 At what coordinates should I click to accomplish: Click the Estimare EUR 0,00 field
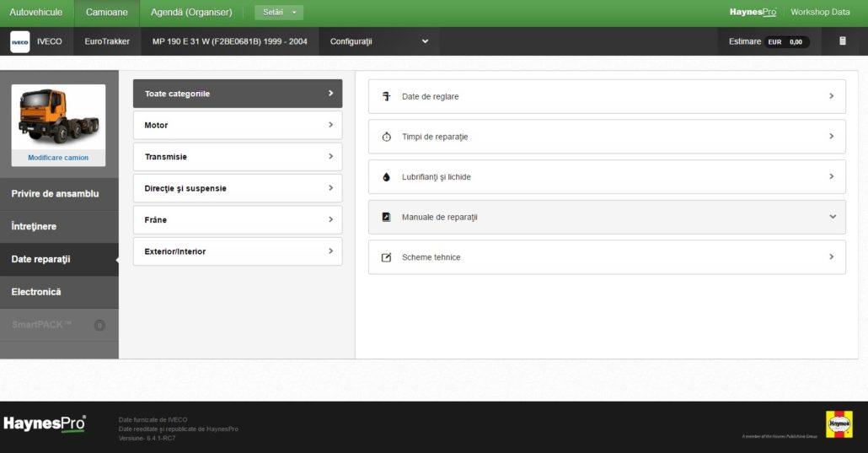769,41
